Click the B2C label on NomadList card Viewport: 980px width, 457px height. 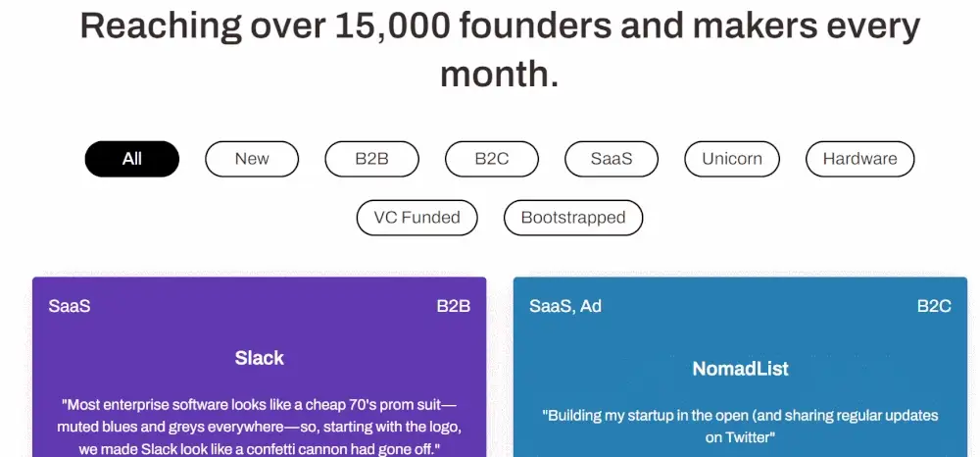934,306
